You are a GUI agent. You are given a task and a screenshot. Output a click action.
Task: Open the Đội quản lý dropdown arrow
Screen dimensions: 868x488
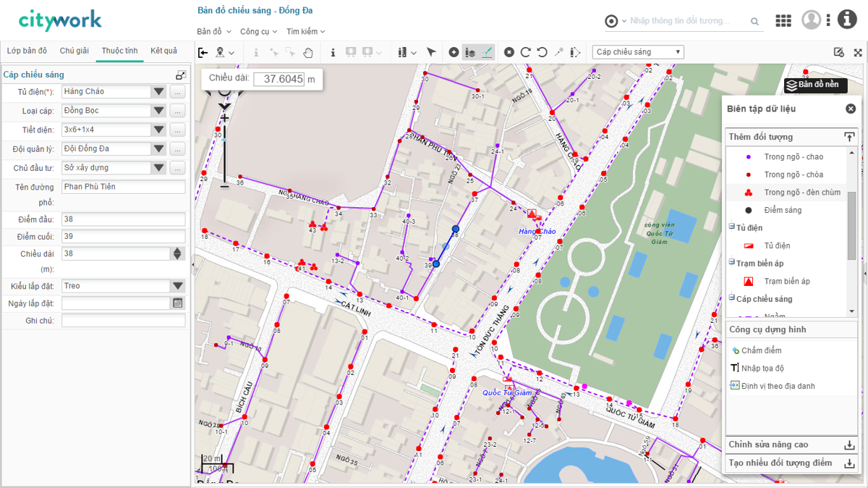[x=159, y=148]
